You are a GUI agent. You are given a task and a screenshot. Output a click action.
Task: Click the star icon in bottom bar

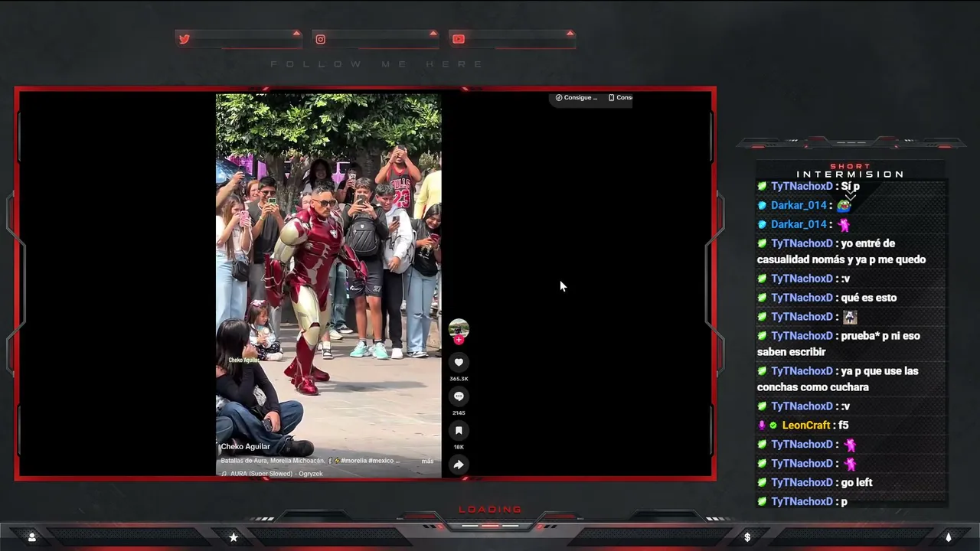click(x=234, y=537)
